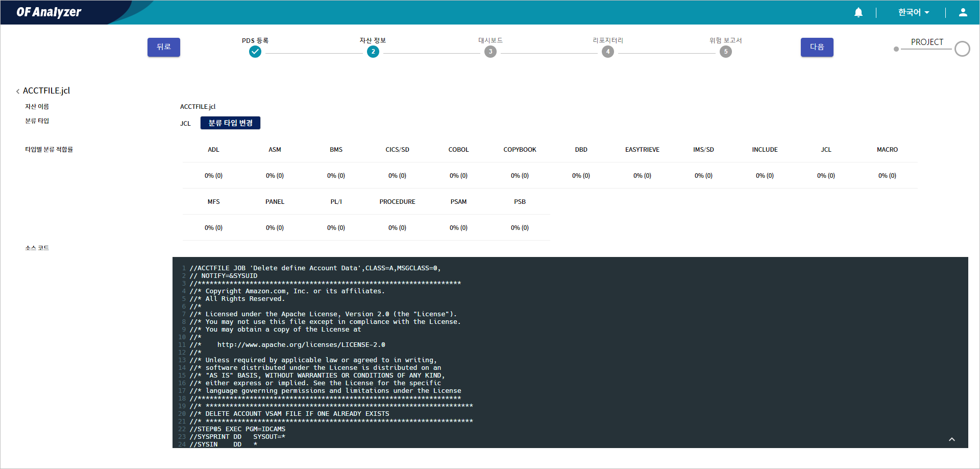Click the ACCTFILE.jcl asset name value

click(198, 107)
